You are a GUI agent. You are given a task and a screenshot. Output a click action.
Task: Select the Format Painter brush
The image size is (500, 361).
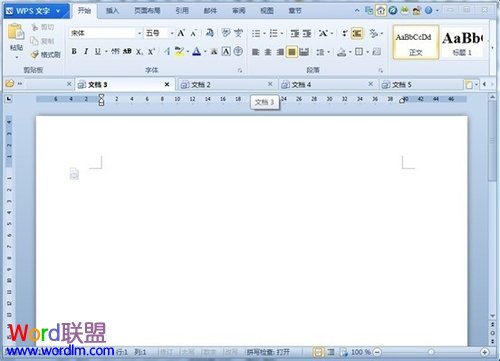35,54
